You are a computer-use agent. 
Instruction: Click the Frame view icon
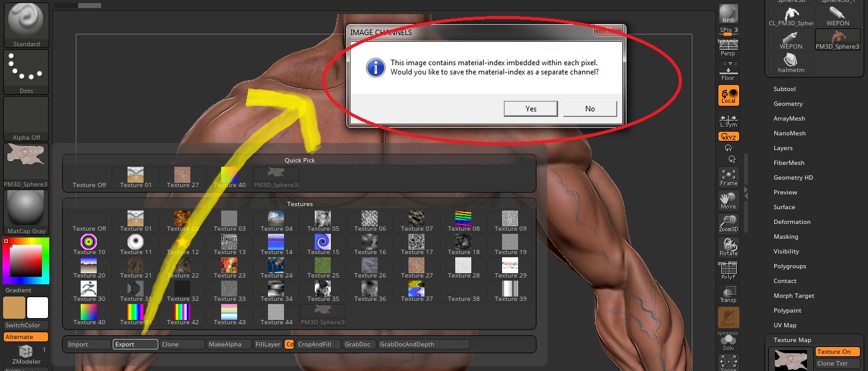[x=729, y=177]
